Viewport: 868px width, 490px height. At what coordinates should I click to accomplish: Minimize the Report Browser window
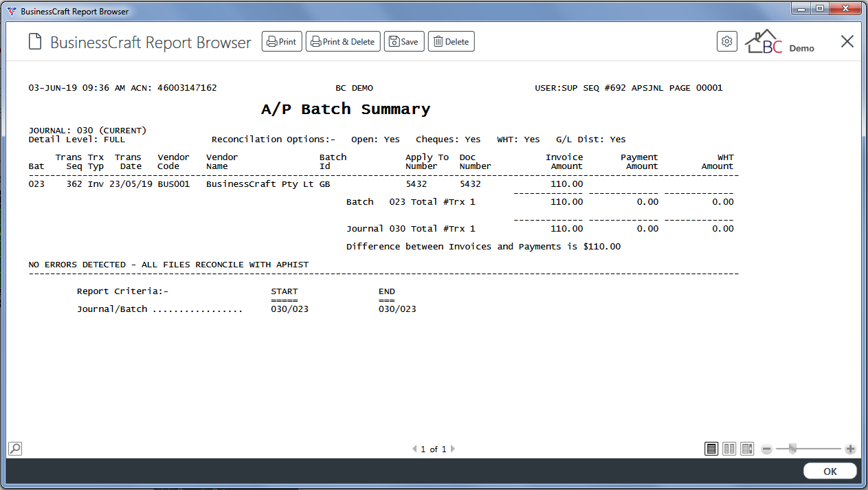pyautogui.click(x=800, y=8)
